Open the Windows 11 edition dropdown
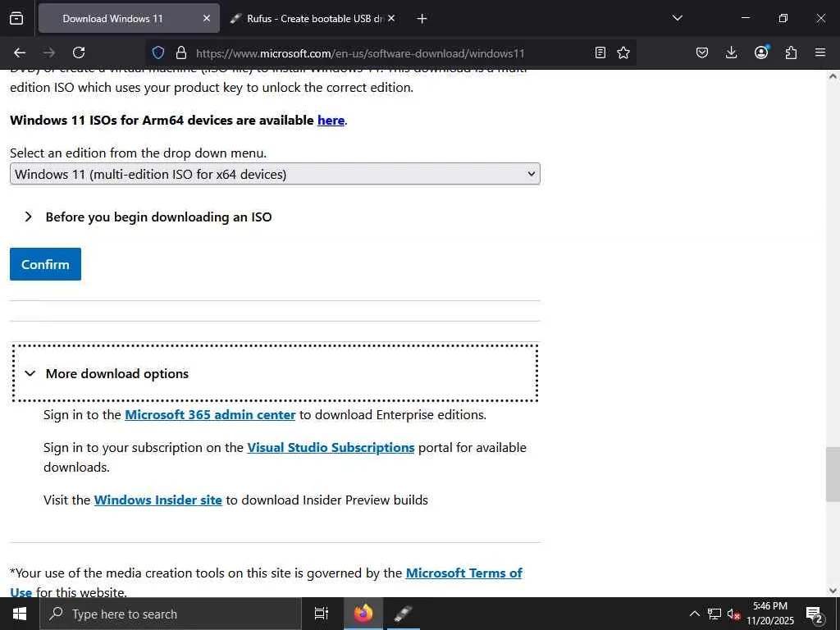Image resolution: width=840 pixels, height=630 pixels. click(x=275, y=174)
